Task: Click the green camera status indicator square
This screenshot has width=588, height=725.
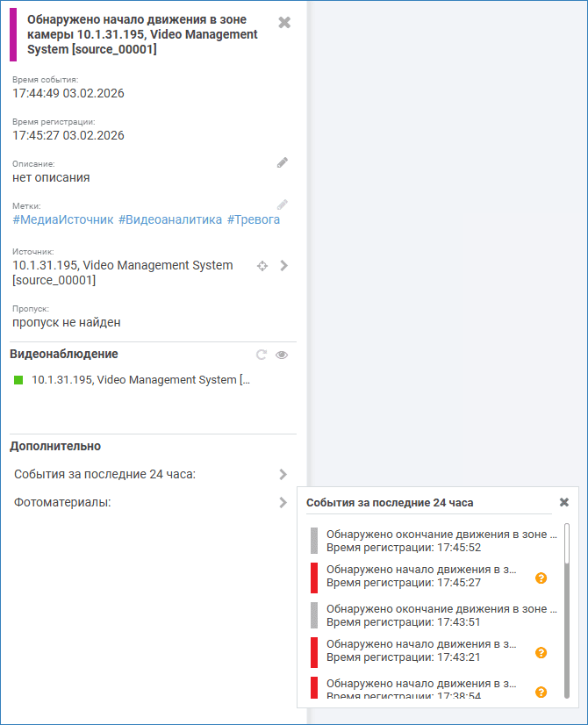Action: [x=18, y=380]
